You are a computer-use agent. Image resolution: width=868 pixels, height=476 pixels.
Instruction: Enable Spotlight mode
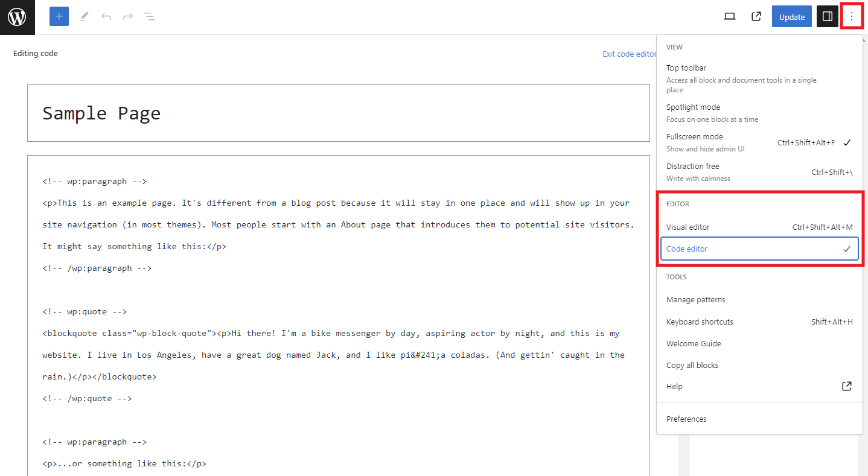tap(694, 107)
